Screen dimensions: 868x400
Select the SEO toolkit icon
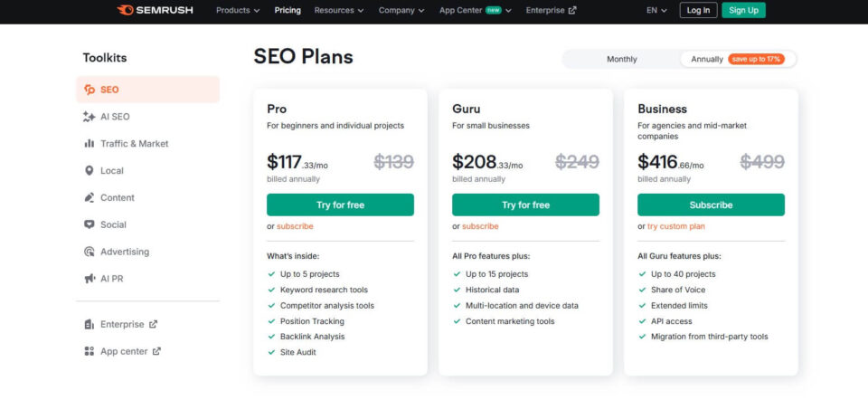90,90
